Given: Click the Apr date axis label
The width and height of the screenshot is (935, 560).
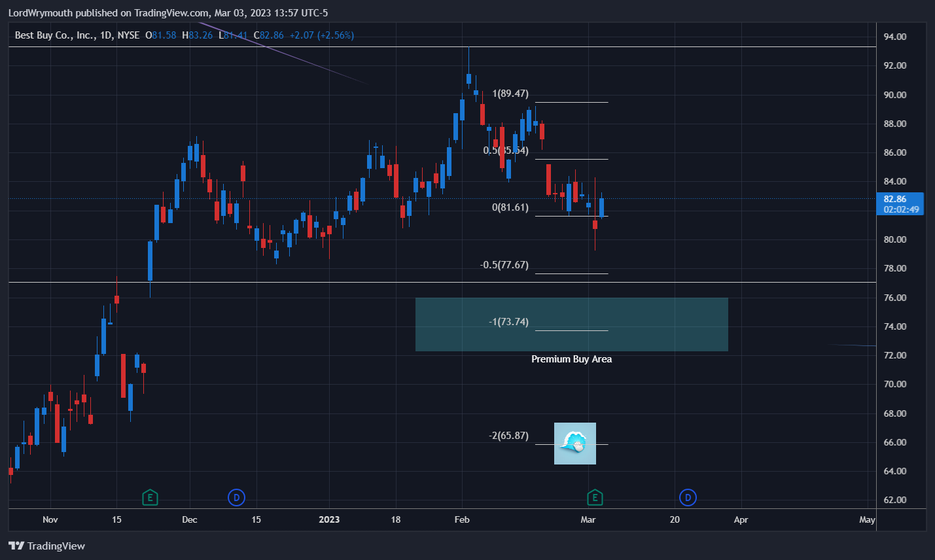Looking at the screenshot, I should coord(741,519).
